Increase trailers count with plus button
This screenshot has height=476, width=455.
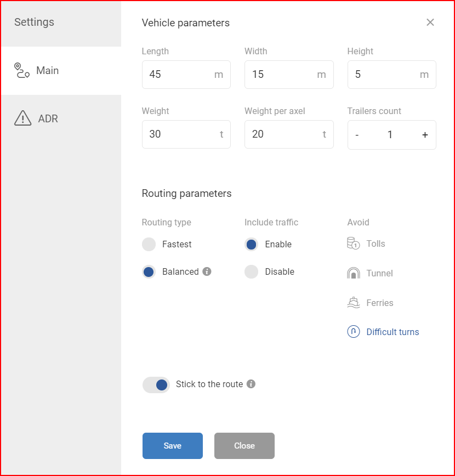pyautogui.click(x=425, y=135)
